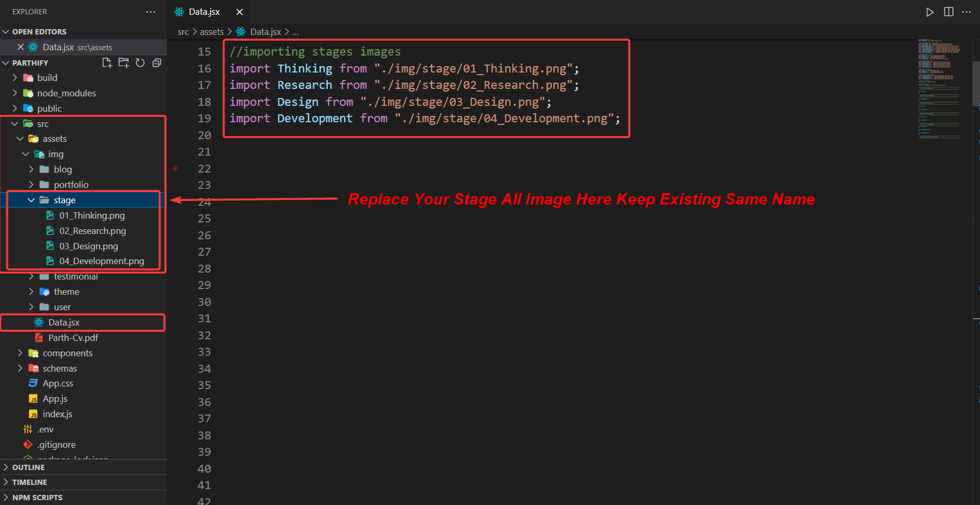Open 01_Thinking.png in the file tree
This screenshot has width=980, height=505.
92,215
